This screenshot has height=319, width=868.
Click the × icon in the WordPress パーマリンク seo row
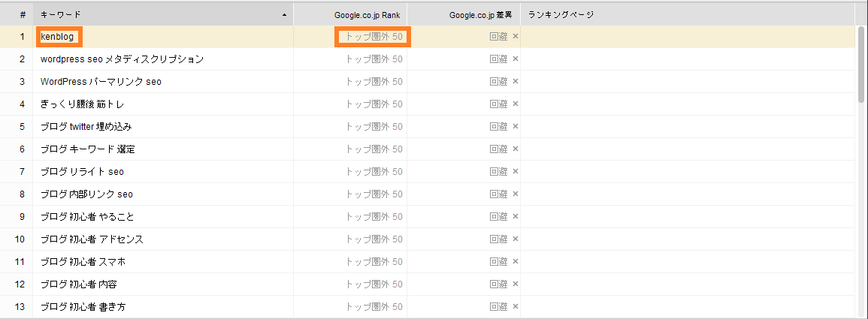(x=516, y=81)
